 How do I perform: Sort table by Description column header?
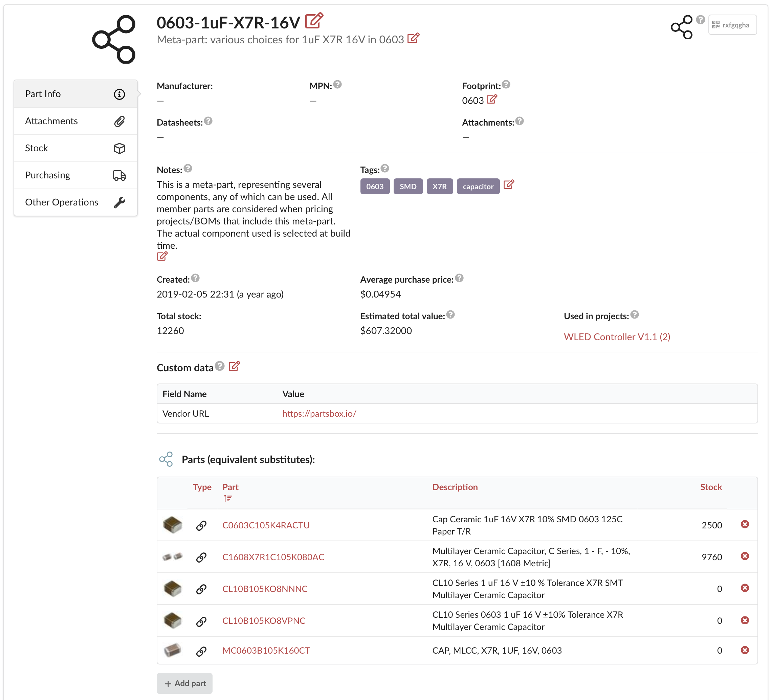click(x=455, y=487)
